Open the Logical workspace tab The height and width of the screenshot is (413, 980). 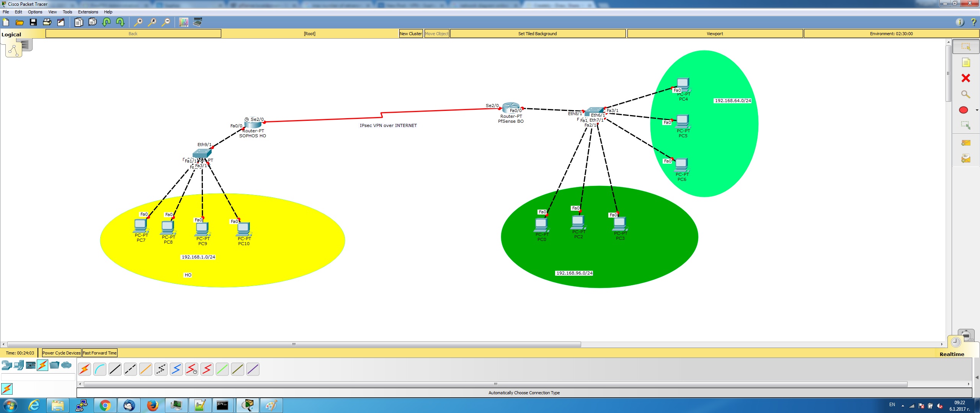click(11, 34)
